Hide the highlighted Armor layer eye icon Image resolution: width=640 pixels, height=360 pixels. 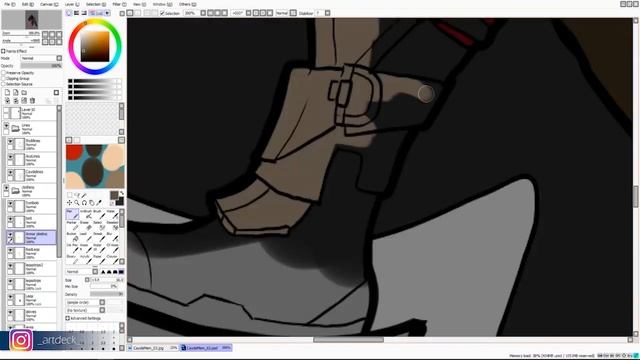(x=10, y=234)
